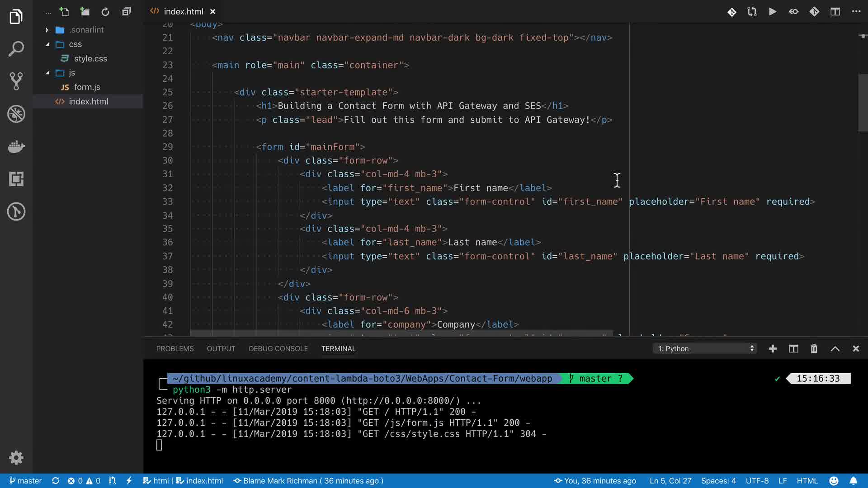This screenshot has width=868, height=488.
Task: Split the editor layout
Action: click(x=835, y=12)
